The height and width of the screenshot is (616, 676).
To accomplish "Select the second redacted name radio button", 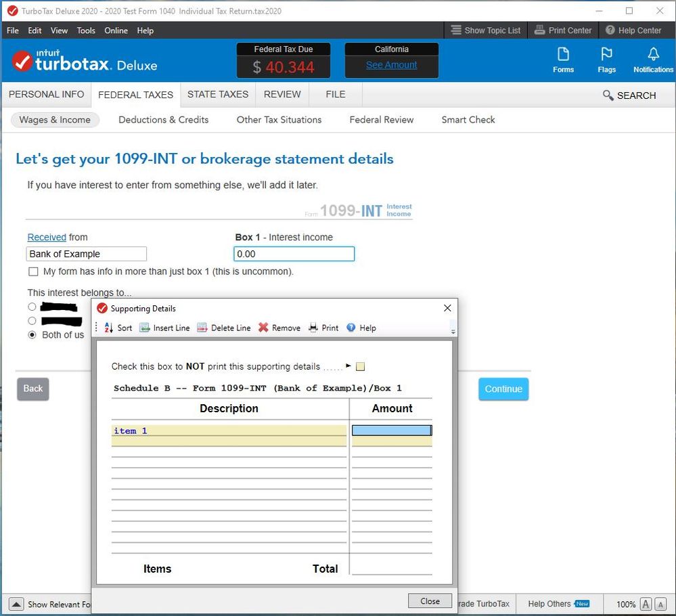I will pos(32,321).
